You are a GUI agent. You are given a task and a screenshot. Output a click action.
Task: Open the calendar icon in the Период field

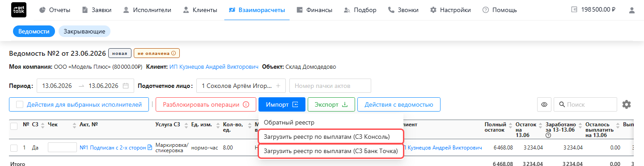click(x=126, y=86)
